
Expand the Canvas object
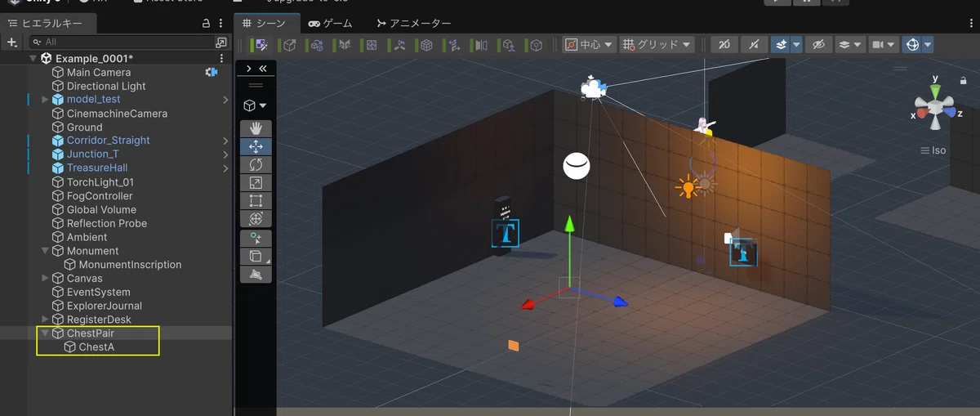tap(45, 279)
